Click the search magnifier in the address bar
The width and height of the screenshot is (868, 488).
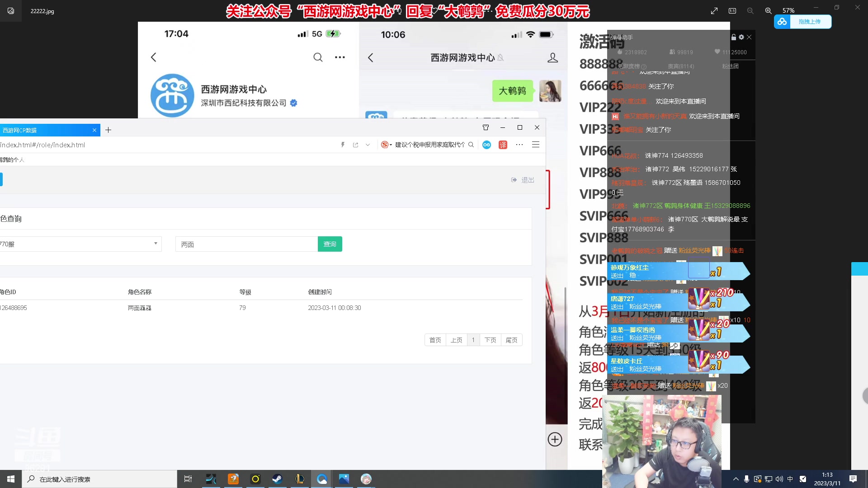pos(471,145)
